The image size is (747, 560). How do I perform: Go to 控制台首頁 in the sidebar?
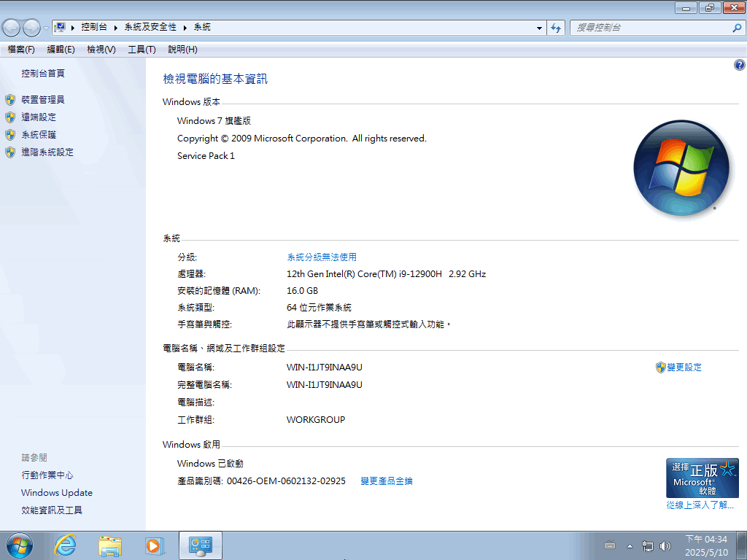43,74
